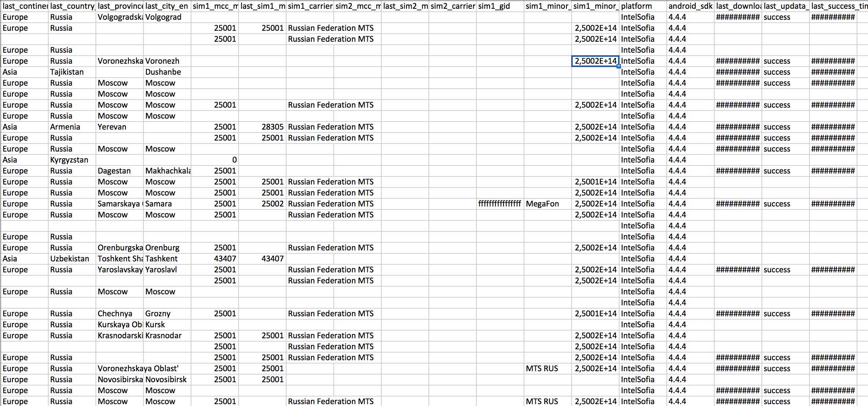Click the last_city_en header cell
Image resolution: width=868 pixels, height=406 pixels.
(x=167, y=6)
